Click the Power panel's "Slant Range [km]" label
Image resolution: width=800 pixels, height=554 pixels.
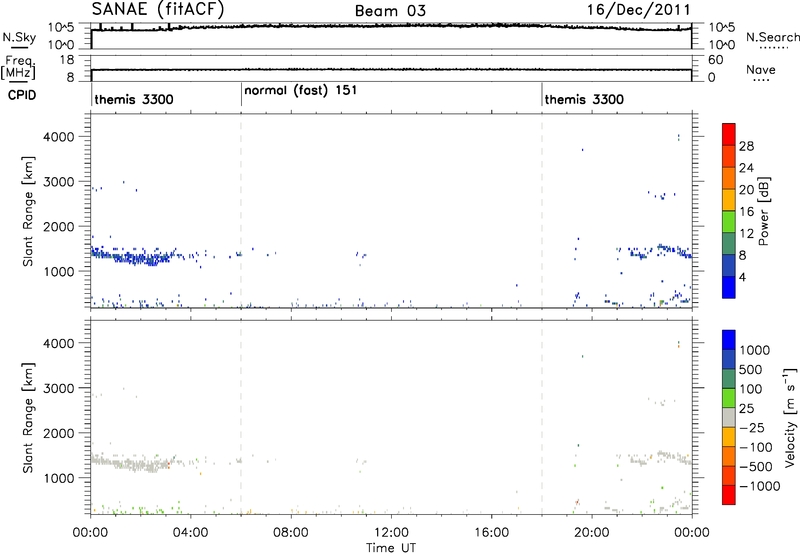29,211
